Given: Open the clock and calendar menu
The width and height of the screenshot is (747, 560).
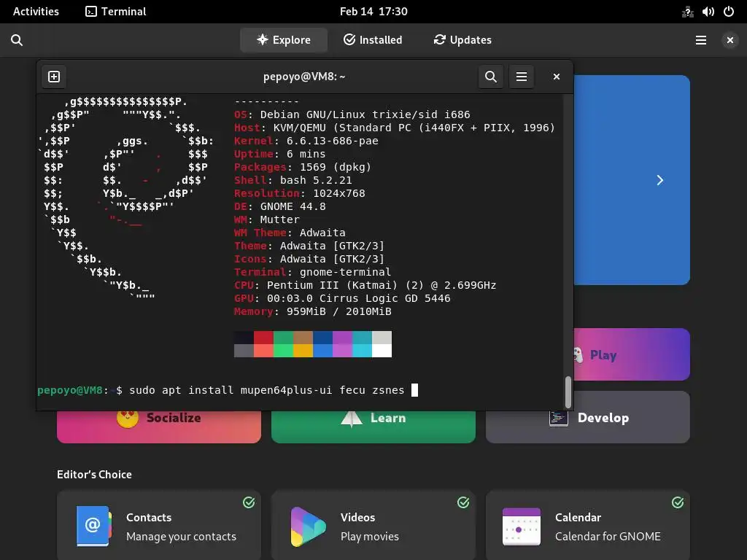Looking at the screenshot, I should click(x=373, y=12).
